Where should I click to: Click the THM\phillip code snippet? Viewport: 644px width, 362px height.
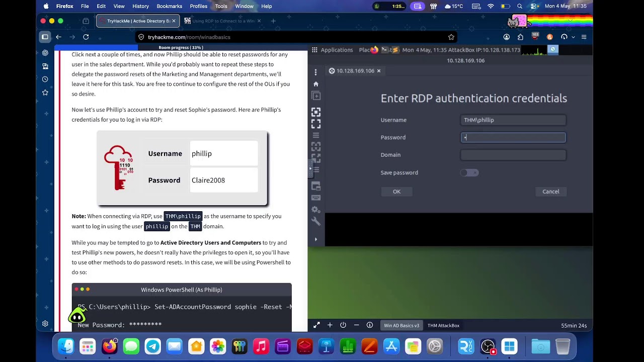point(183,216)
